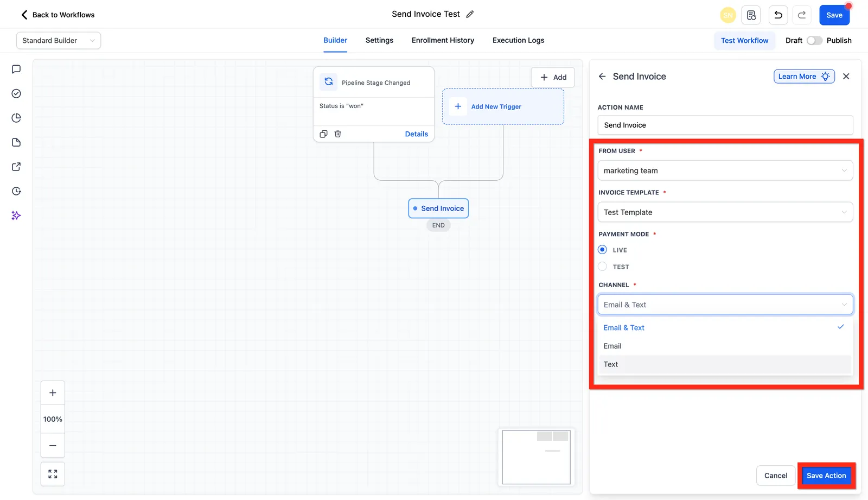The width and height of the screenshot is (868, 500).
Task: Undo the last change
Action: click(778, 15)
